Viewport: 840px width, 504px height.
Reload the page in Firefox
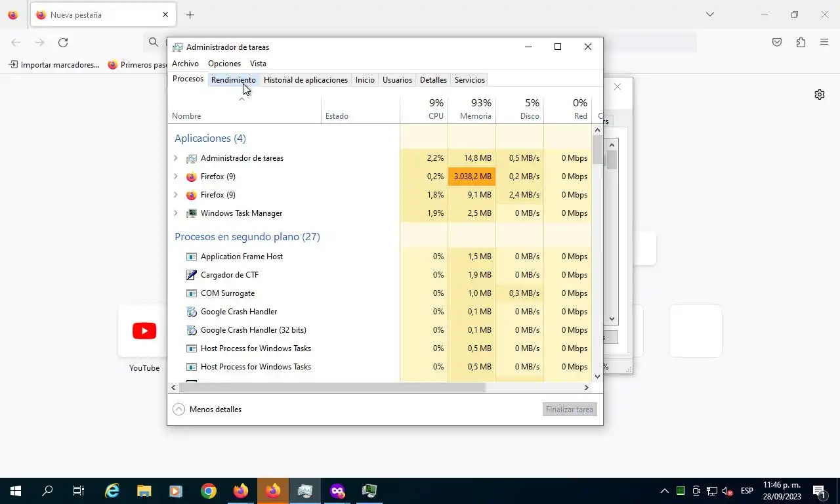pyautogui.click(x=63, y=43)
